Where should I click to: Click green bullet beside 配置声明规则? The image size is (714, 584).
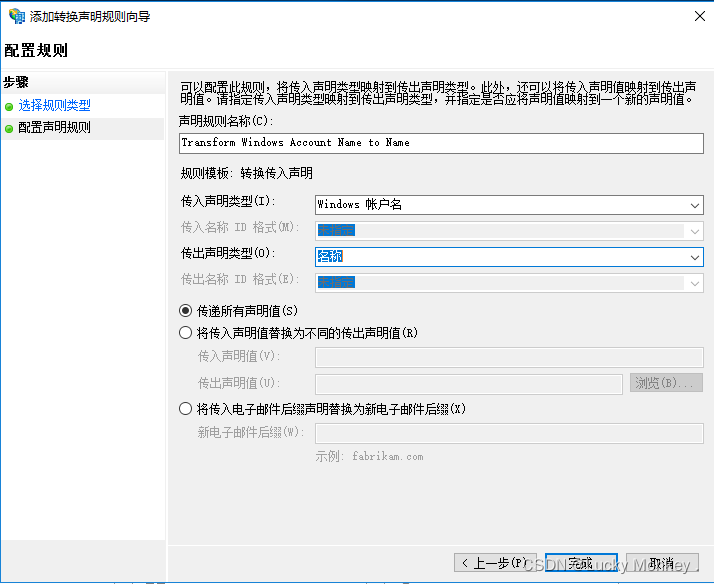tap(9, 129)
